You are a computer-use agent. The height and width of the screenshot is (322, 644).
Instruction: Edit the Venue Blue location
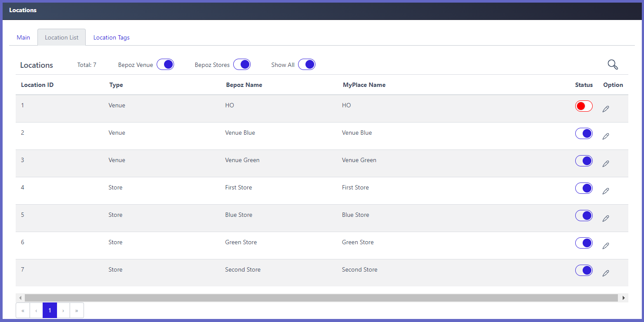606,136
